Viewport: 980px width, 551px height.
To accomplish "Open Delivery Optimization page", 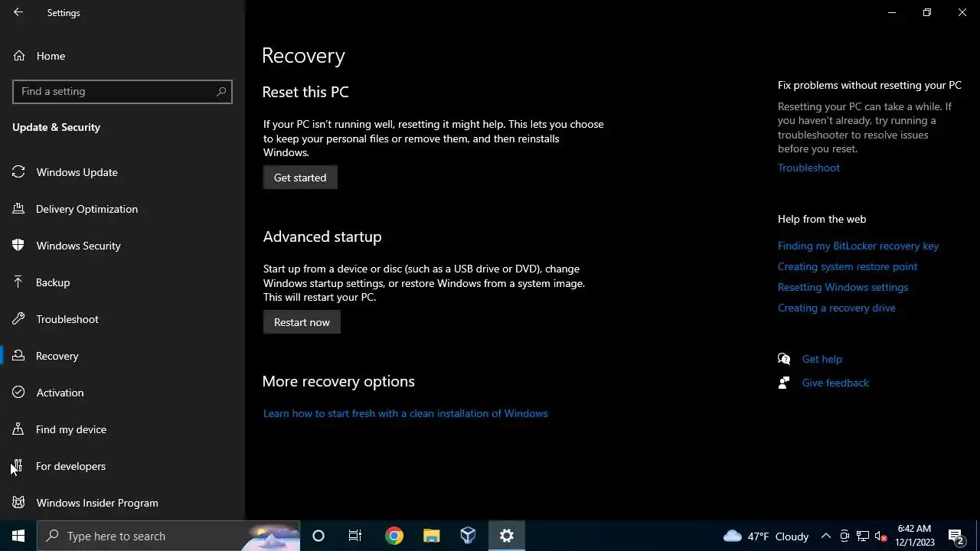I will 122,209.
